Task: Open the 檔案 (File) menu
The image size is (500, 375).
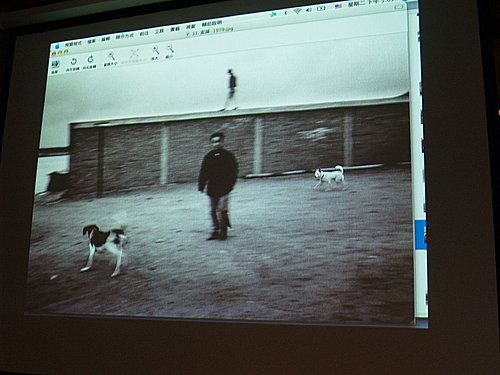Action: pos(91,41)
